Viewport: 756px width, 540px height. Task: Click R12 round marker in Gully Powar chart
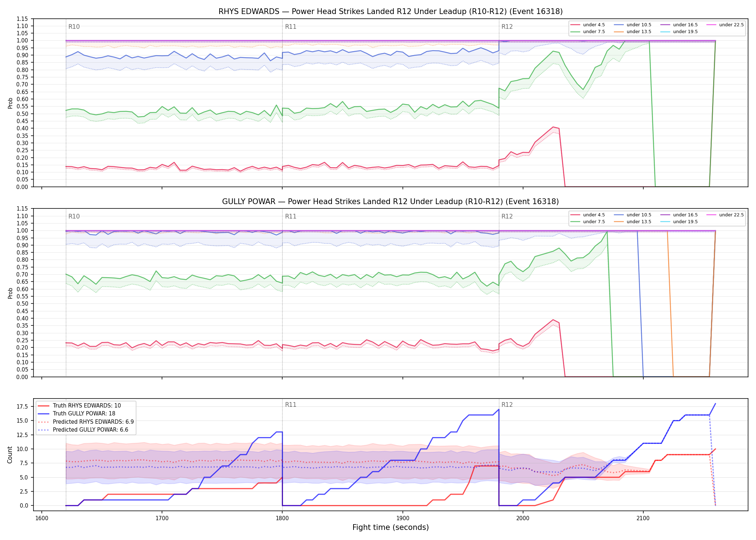coord(507,216)
